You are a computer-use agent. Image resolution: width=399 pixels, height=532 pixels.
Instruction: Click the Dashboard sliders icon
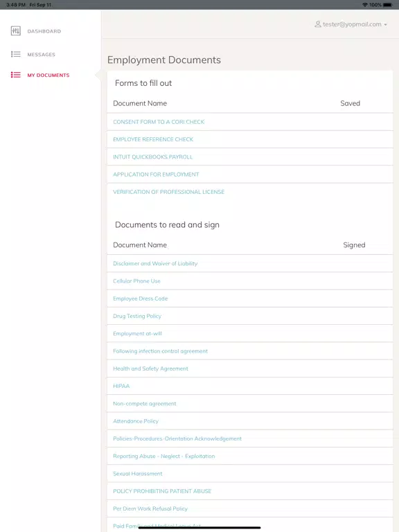(16, 31)
